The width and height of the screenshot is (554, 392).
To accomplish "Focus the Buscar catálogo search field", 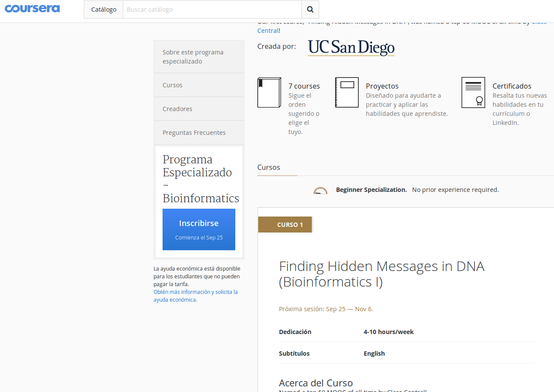I will coord(212,10).
